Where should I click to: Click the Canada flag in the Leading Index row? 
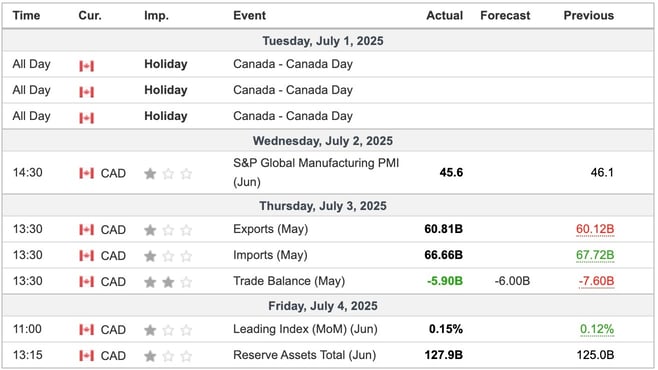(86, 330)
